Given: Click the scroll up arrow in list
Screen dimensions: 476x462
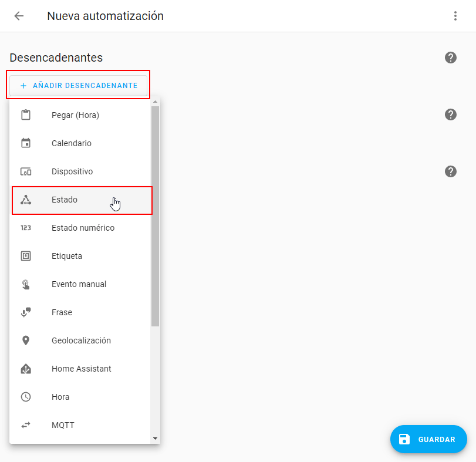Looking at the screenshot, I should click(x=155, y=102).
